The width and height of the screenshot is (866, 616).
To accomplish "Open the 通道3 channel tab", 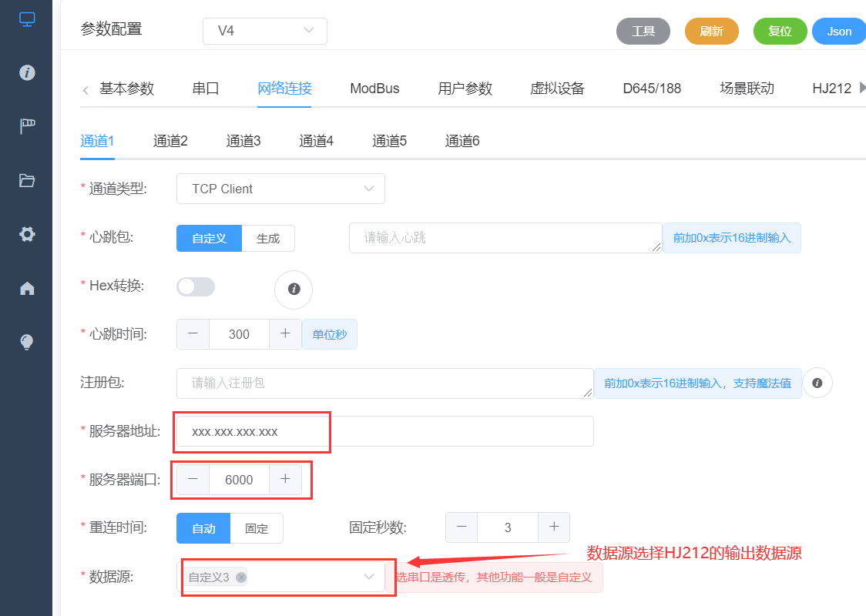I will coord(243,140).
